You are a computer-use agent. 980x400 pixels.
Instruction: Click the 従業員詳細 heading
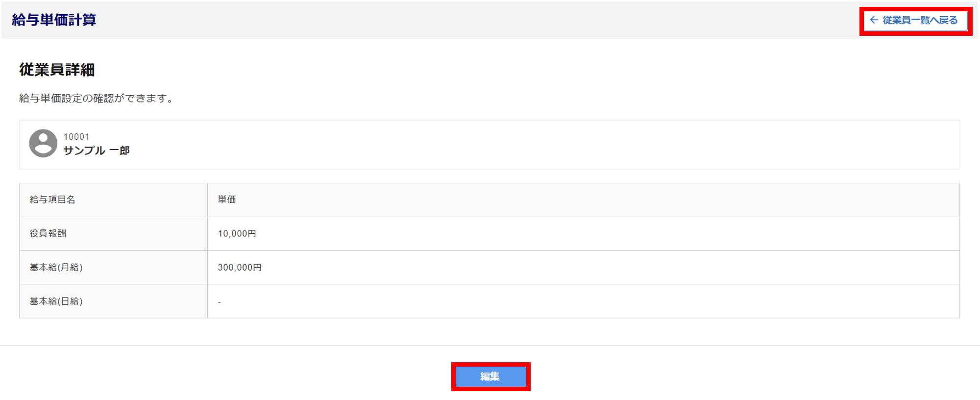coord(57,70)
